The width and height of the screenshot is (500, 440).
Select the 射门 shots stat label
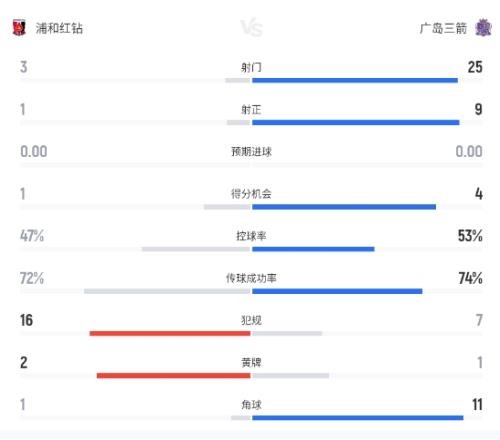point(251,67)
